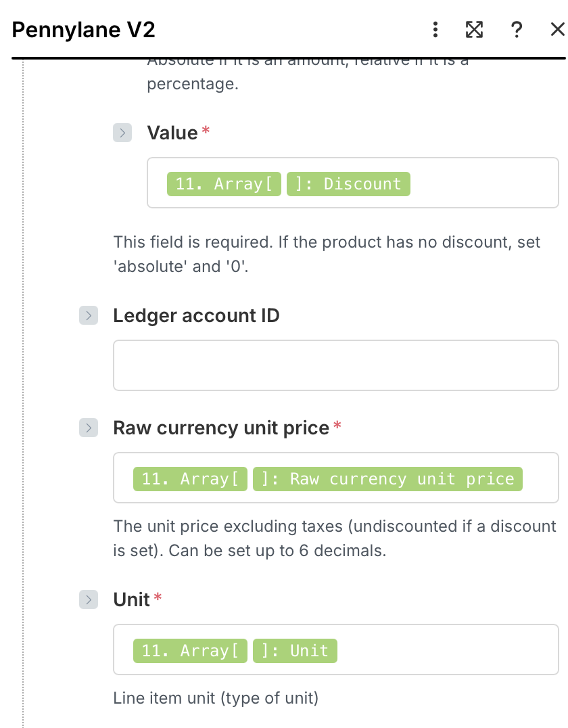Viewport: 568px width, 728px height.
Task: Select the "]: Discount" pill in Value field
Action: [x=348, y=184]
